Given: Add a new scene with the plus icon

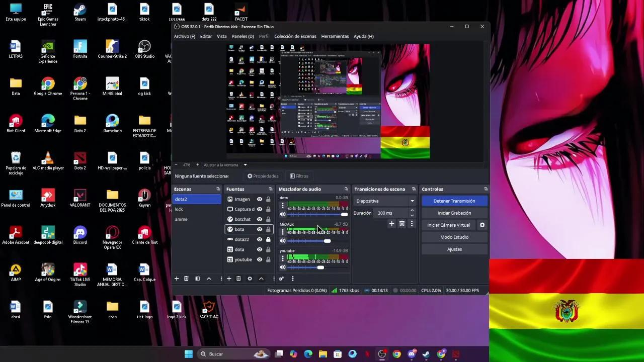Looking at the screenshot, I should click(x=177, y=278).
